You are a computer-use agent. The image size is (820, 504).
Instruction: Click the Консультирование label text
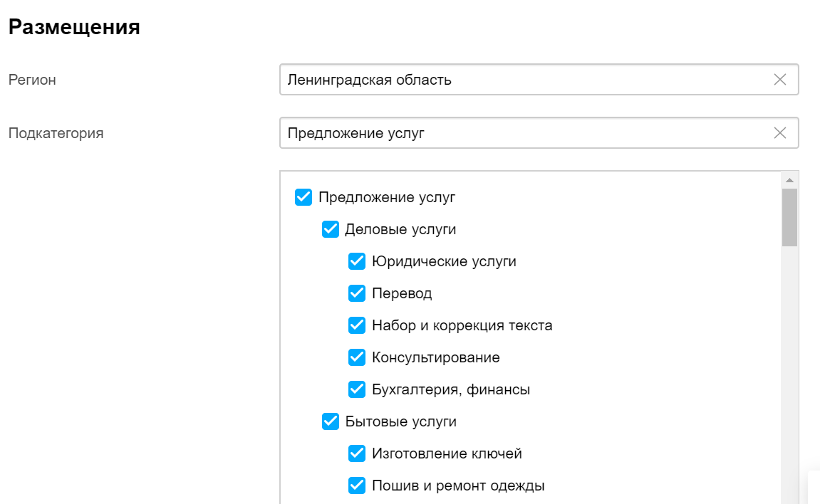(x=435, y=357)
